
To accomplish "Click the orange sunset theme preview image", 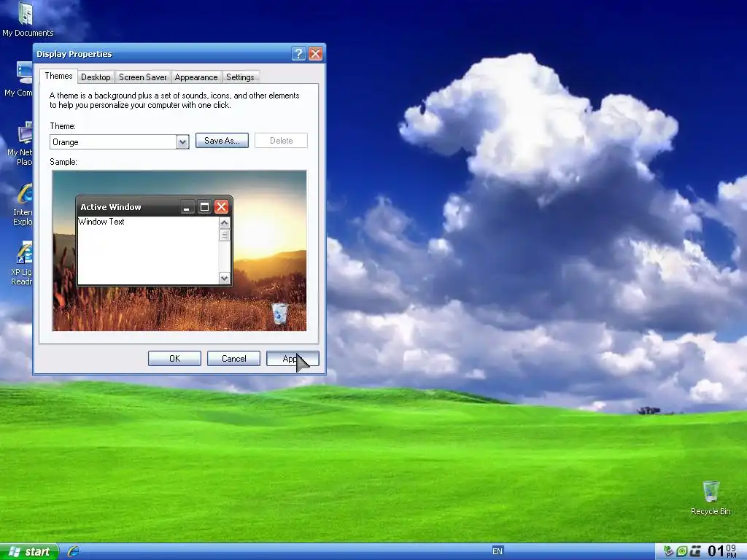I will click(179, 251).
